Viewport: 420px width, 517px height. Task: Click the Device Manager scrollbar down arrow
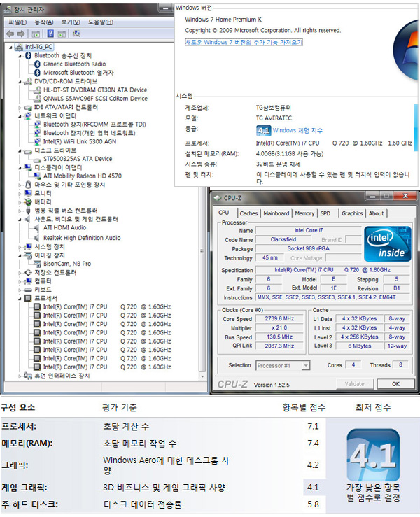202,376
